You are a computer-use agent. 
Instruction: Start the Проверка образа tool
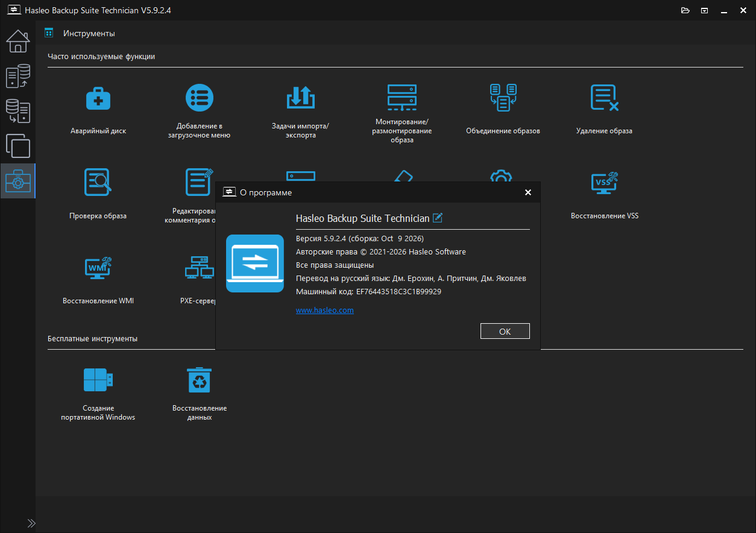[98, 194]
